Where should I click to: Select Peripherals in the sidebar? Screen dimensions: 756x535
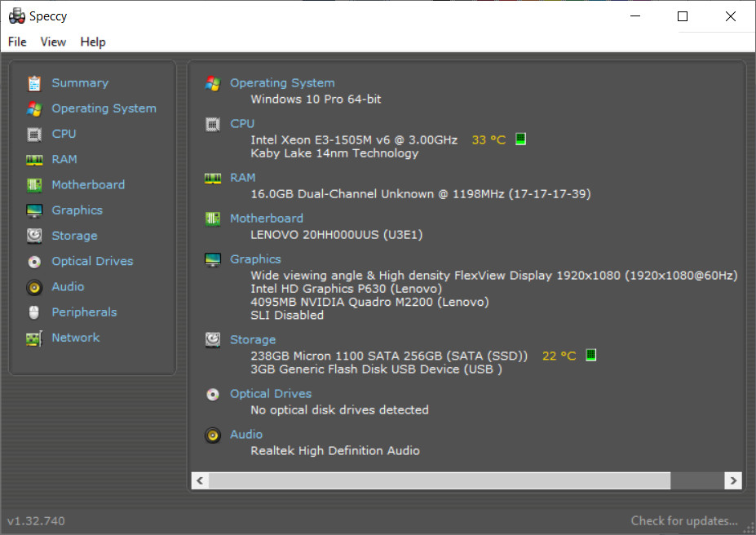[x=84, y=312]
